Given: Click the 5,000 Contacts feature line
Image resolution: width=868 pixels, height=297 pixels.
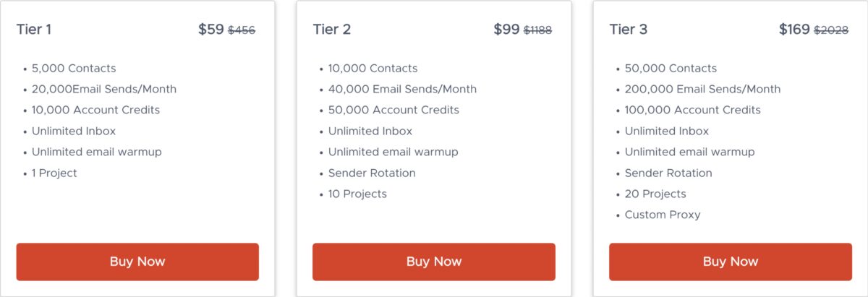Looking at the screenshot, I should [74, 69].
